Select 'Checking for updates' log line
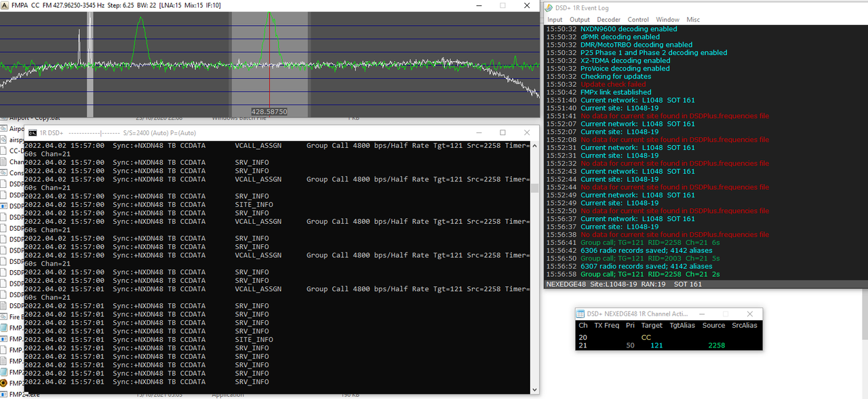The image size is (868, 399). pyautogui.click(x=616, y=77)
